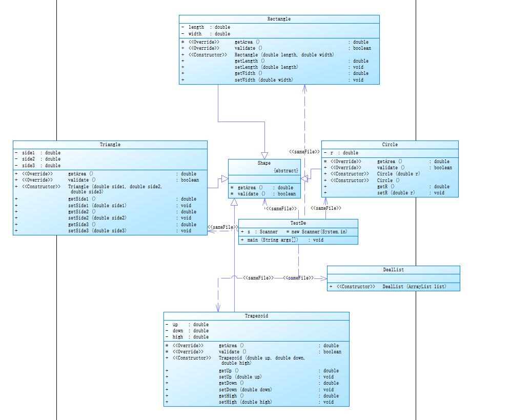Screen dimensions: 511x420
Task: Click sameFile label next to Triangle
Action: pyautogui.click(x=223, y=227)
